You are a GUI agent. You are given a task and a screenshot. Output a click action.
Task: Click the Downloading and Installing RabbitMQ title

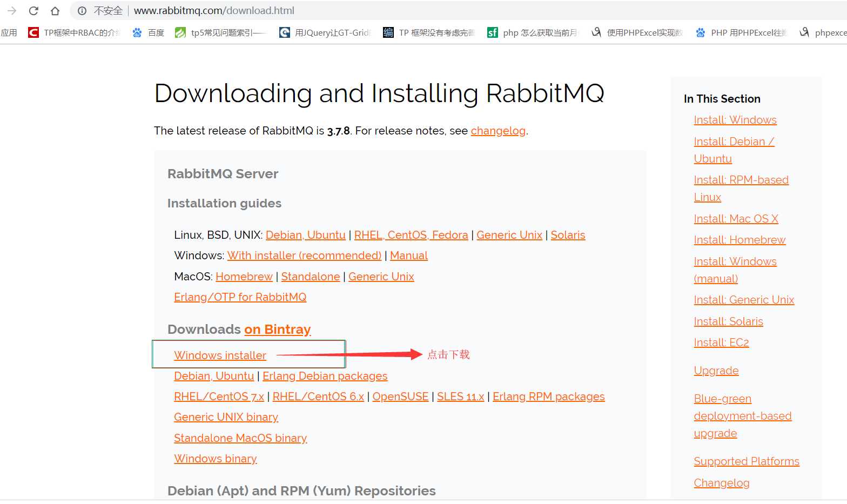click(x=379, y=93)
